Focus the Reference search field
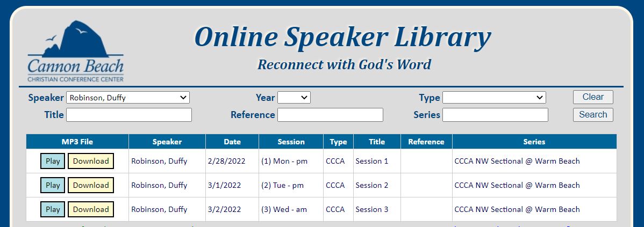Screen dimensions: 644x227 [x=330, y=115]
